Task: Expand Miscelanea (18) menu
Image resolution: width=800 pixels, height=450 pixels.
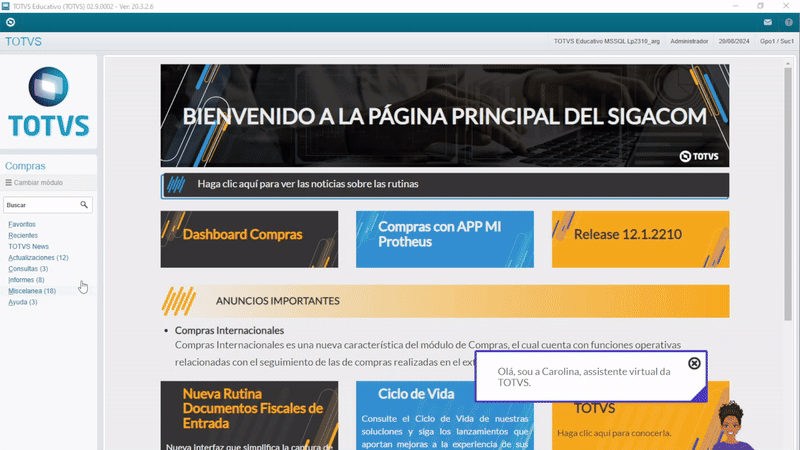Action: (32, 291)
